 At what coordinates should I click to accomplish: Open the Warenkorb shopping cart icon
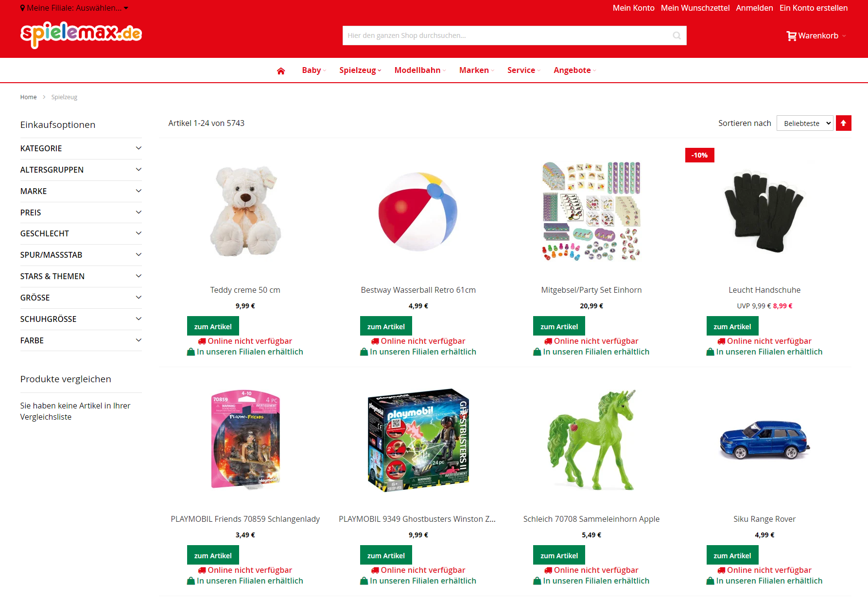pos(791,36)
